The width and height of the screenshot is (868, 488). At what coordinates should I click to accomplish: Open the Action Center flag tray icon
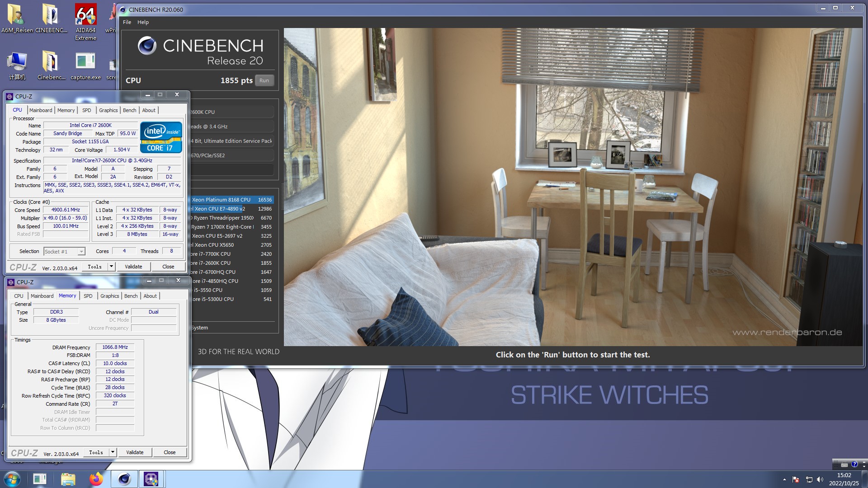point(796,479)
